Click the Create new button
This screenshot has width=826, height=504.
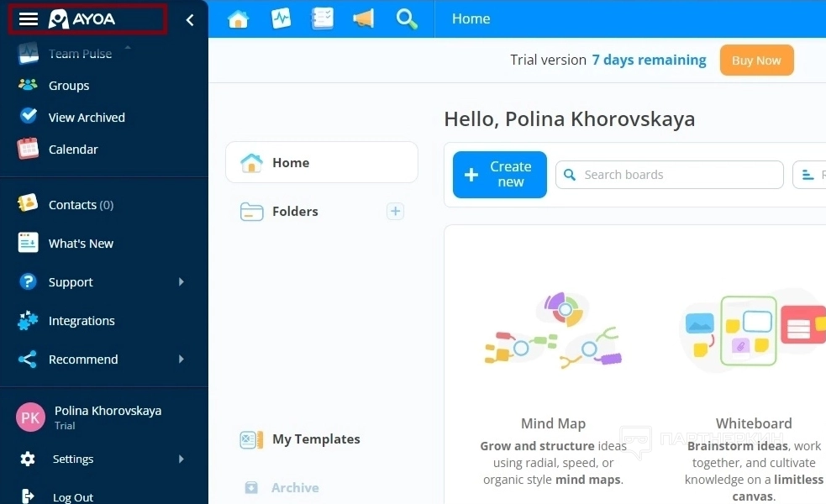(499, 175)
